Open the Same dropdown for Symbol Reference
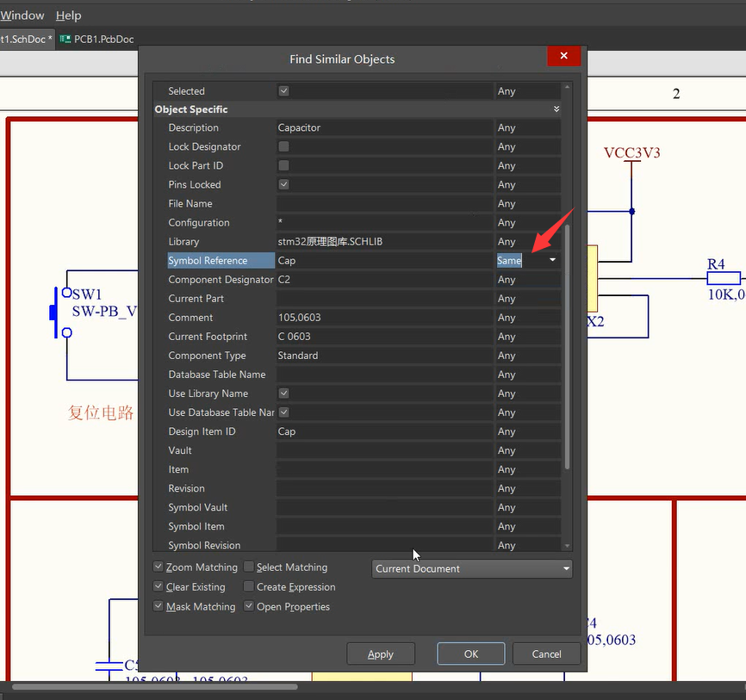Image resolution: width=746 pixels, height=700 pixels. pos(551,260)
